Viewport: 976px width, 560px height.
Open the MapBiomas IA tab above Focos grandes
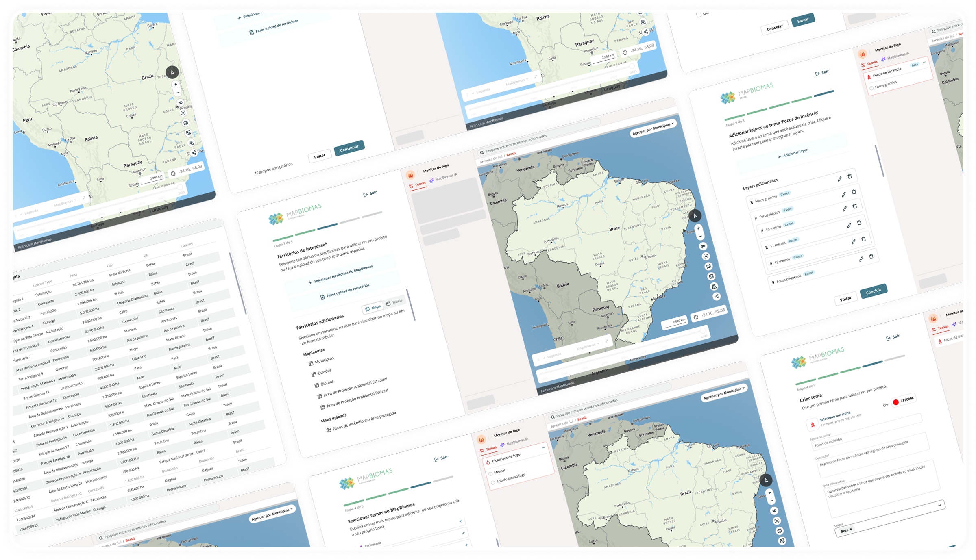point(895,57)
